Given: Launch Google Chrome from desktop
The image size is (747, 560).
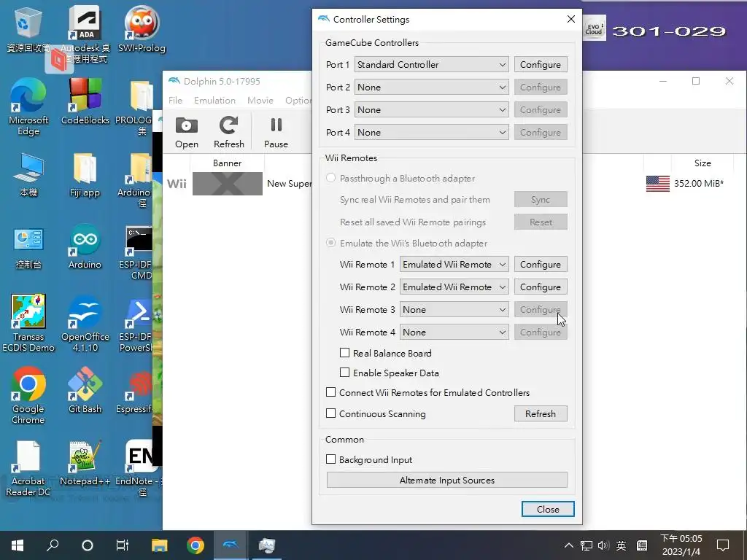Looking at the screenshot, I should click(28, 395).
